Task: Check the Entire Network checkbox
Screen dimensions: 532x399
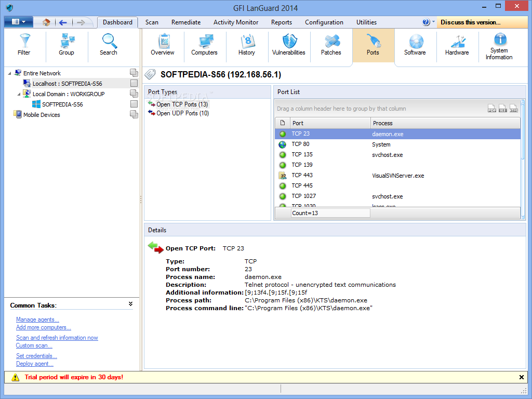Action: pos(134,73)
